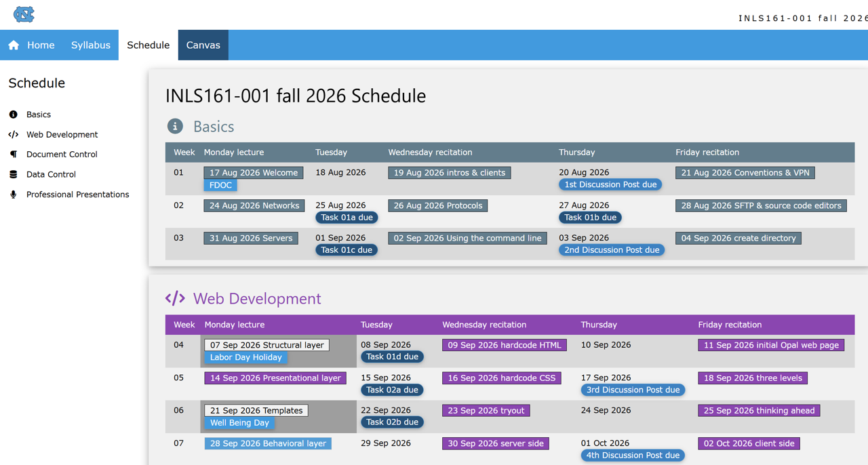The width and height of the screenshot is (868, 465).
Task: Open 18 Sep 2026 three levels
Action: point(753,378)
